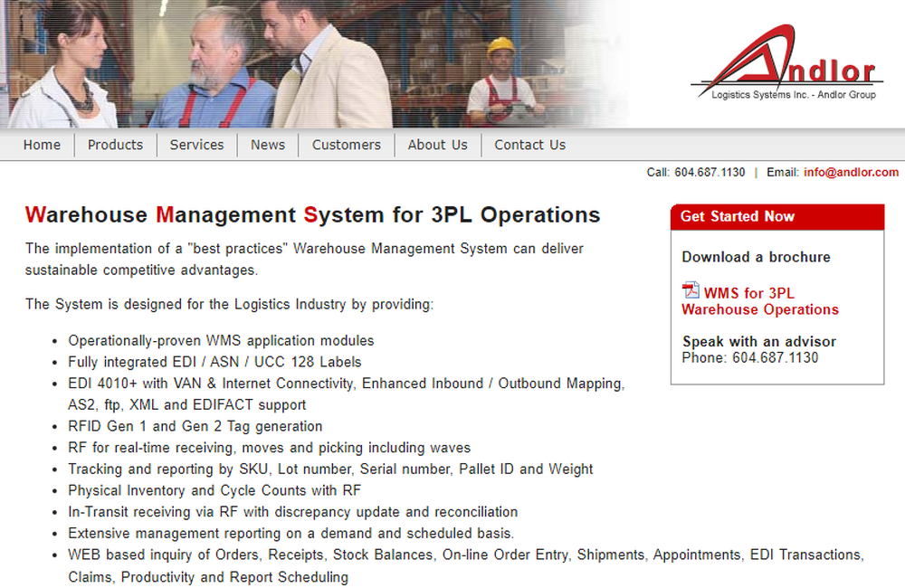Click the Andlor company logo
The width and height of the screenshot is (905, 588).
click(x=787, y=62)
